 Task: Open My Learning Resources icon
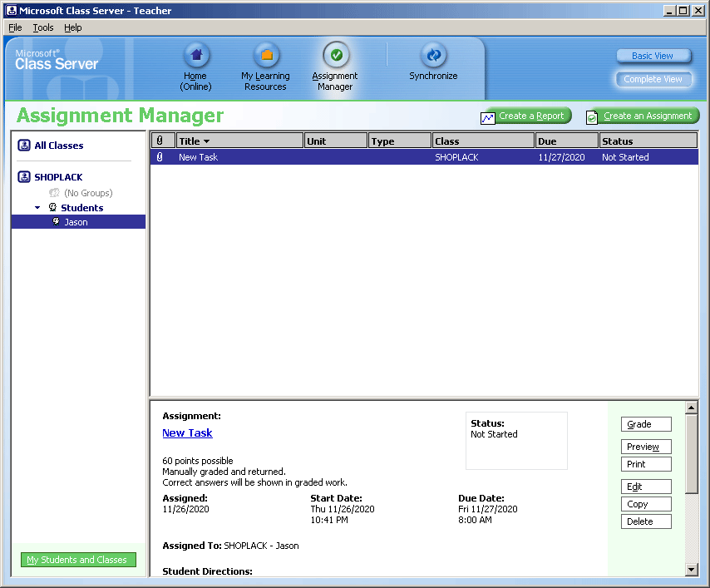click(x=266, y=55)
